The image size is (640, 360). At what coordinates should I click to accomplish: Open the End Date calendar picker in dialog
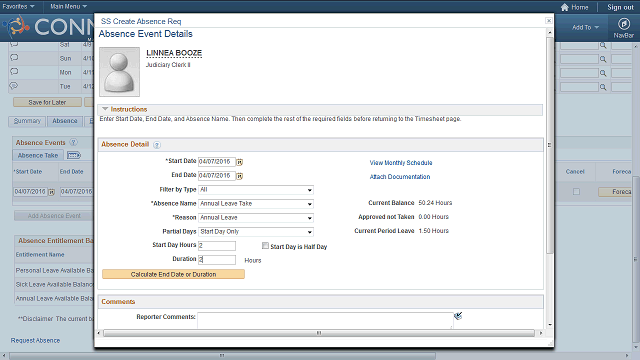point(240,176)
